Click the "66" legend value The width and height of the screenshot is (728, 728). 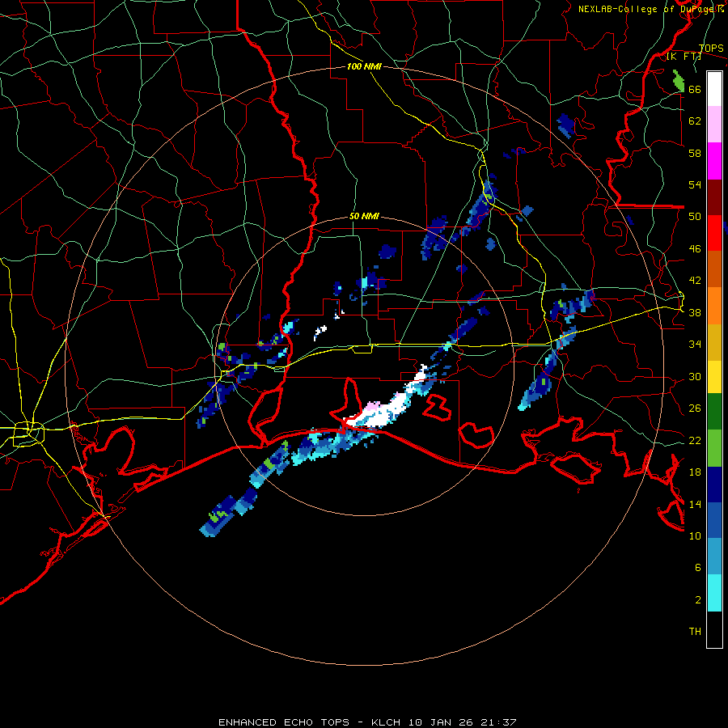[x=695, y=90]
